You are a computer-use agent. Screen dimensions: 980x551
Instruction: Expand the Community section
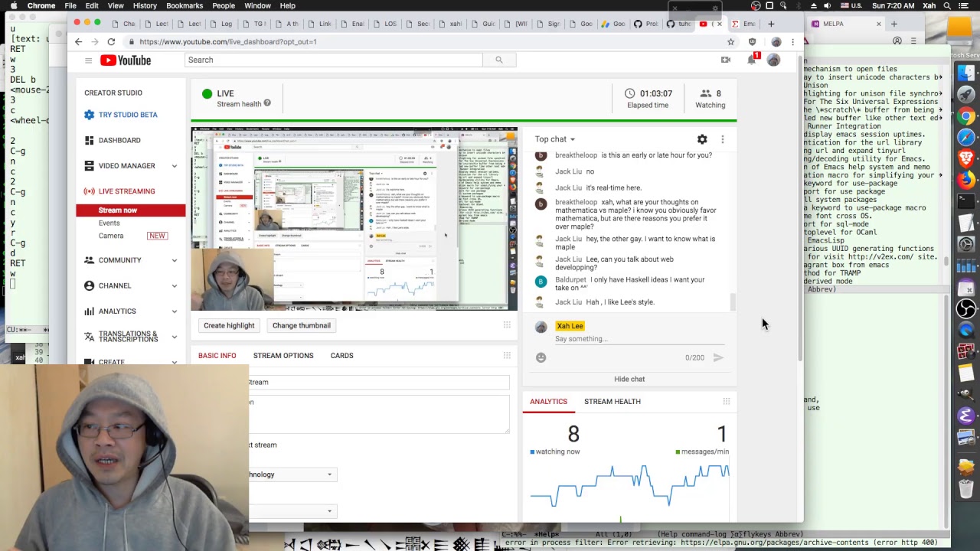tap(174, 260)
